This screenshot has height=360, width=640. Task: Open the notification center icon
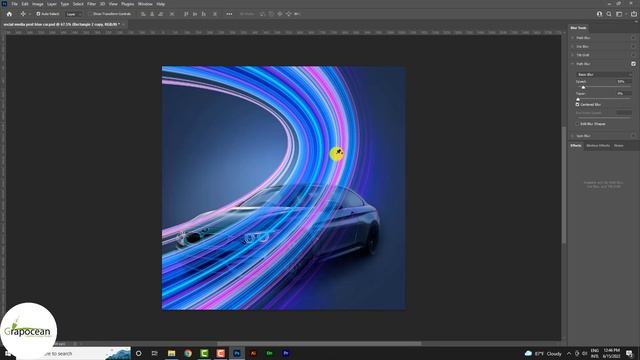click(629, 353)
